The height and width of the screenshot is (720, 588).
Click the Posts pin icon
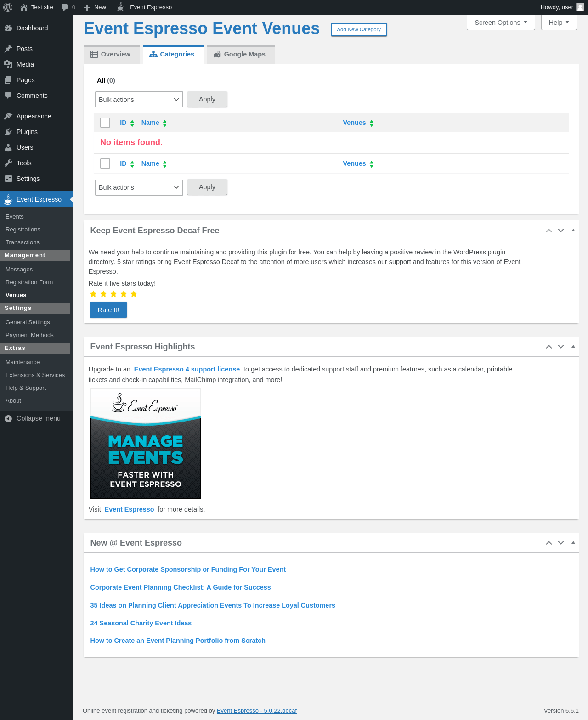[x=8, y=49]
